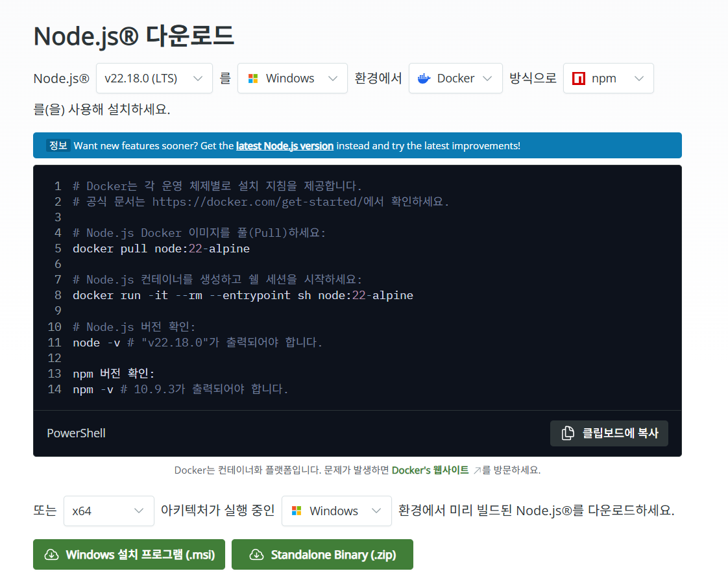This screenshot has height=582, width=728.
Task: Click first comment line 'Docker는 각 운영 체제별'
Action: coord(217,186)
